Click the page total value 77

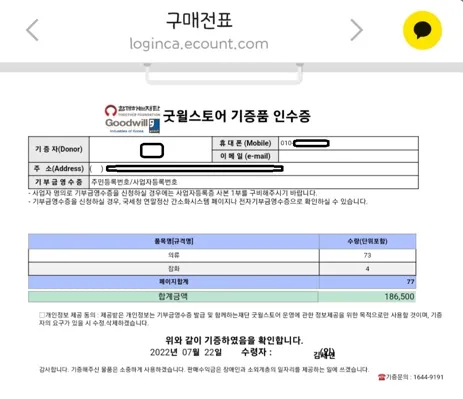tap(410, 282)
